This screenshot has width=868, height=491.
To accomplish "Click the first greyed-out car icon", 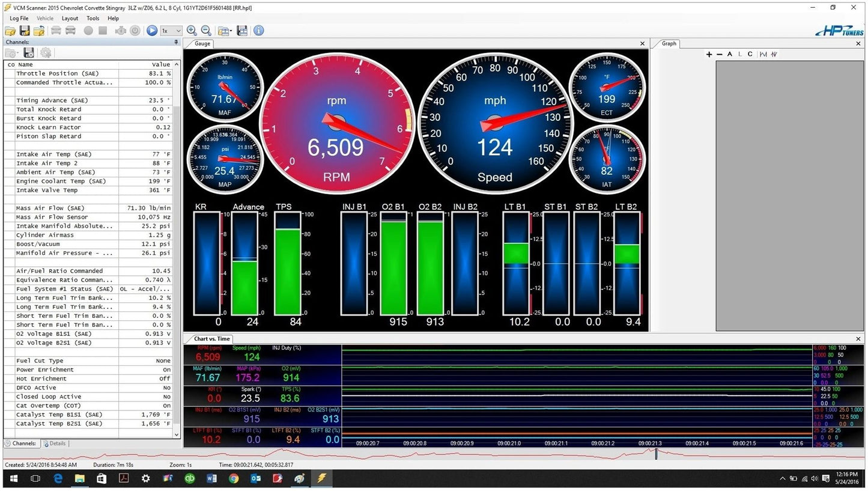I will (x=56, y=30).
